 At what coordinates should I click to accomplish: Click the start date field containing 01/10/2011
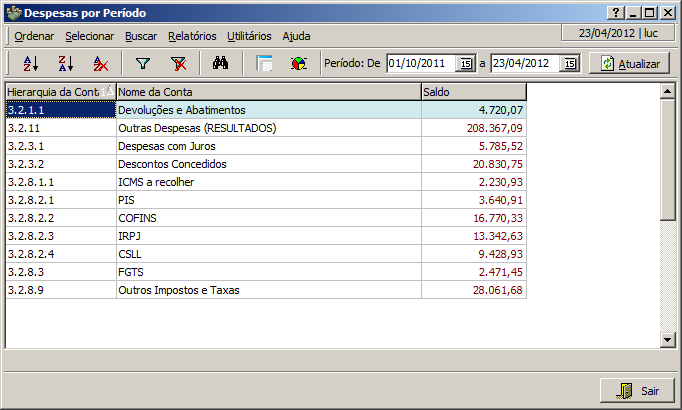click(420, 63)
